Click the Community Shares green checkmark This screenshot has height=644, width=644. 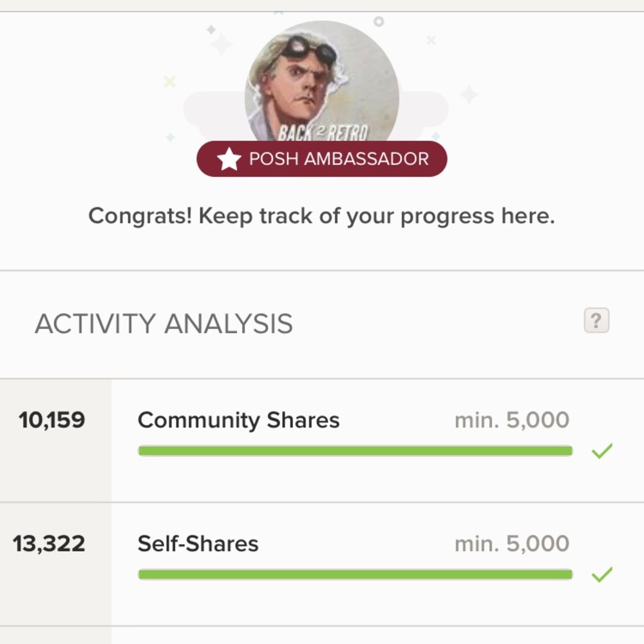602,451
